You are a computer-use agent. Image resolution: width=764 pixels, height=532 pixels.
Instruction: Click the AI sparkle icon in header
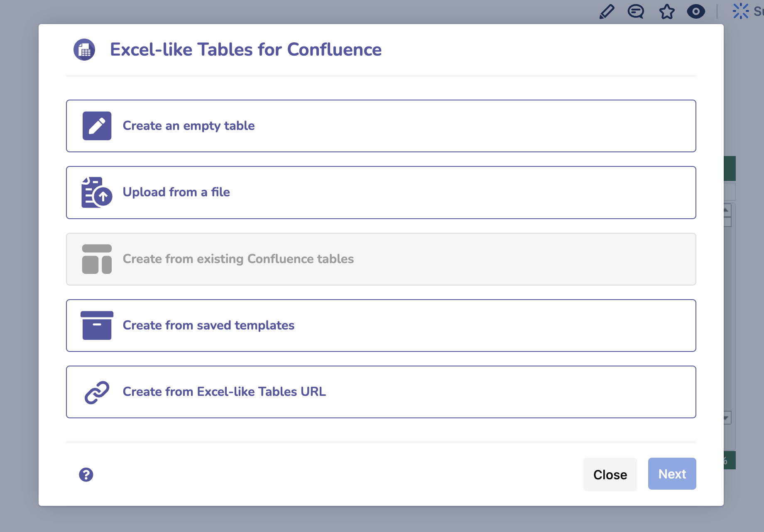point(741,11)
